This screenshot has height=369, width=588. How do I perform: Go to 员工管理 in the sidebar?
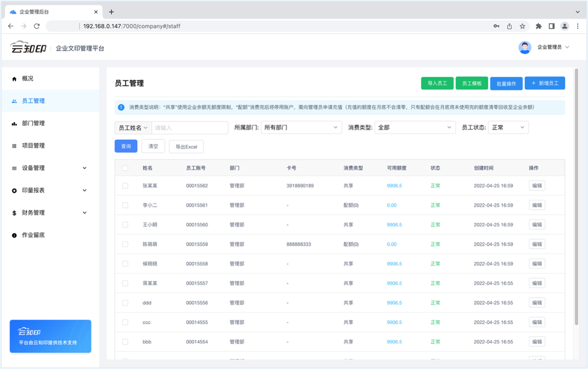pos(33,101)
